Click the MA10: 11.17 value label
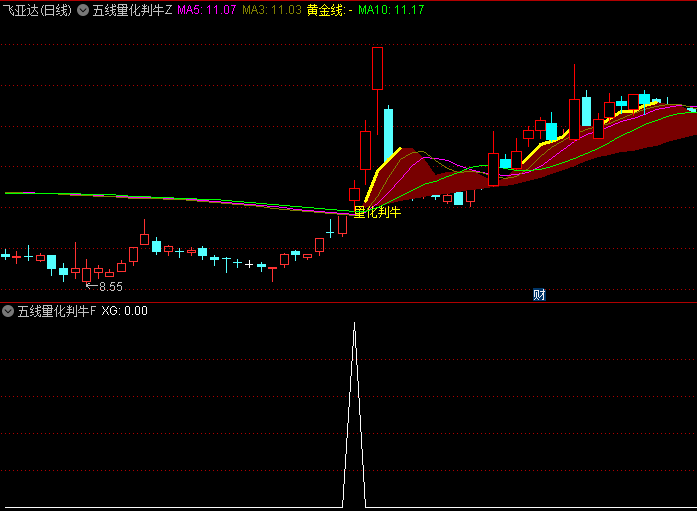The height and width of the screenshot is (511, 697). click(x=391, y=10)
